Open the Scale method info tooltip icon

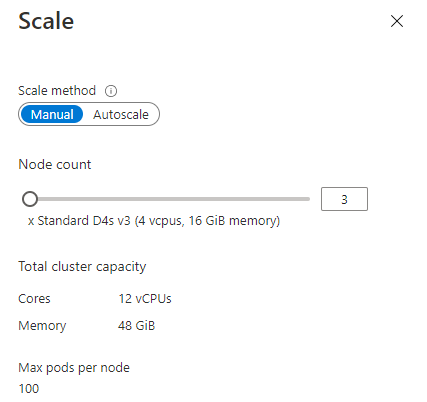pos(111,91)
